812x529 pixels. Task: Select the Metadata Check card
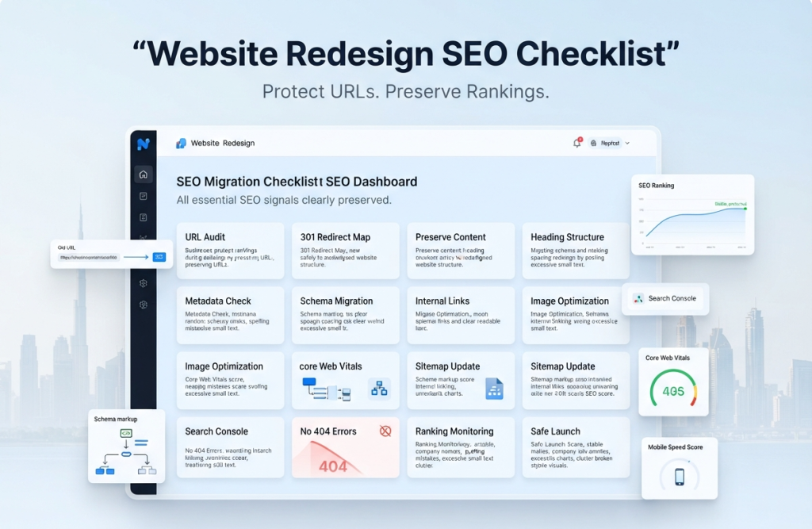pos(231,316)
